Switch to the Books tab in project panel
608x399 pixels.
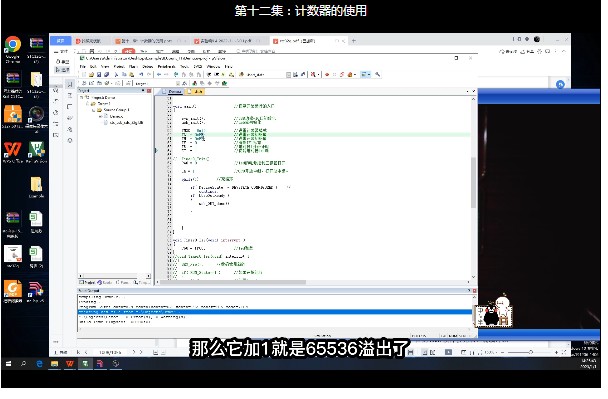(105, 282)
